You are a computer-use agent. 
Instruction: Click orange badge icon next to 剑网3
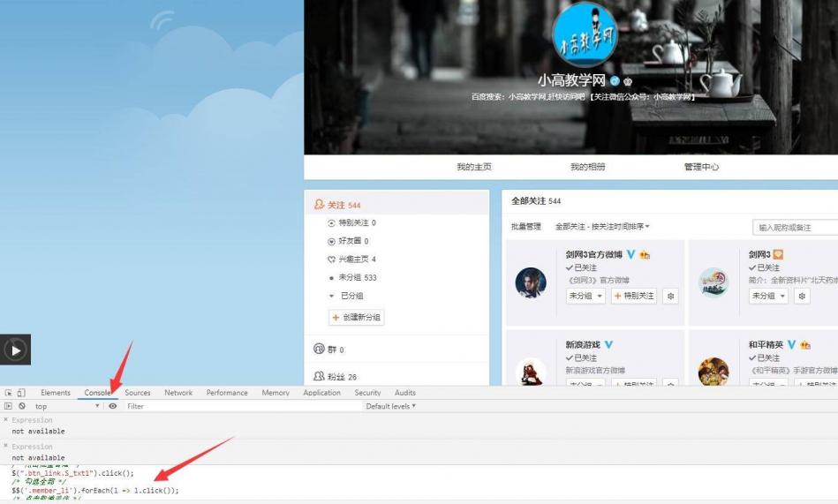(x=778, y=254)
